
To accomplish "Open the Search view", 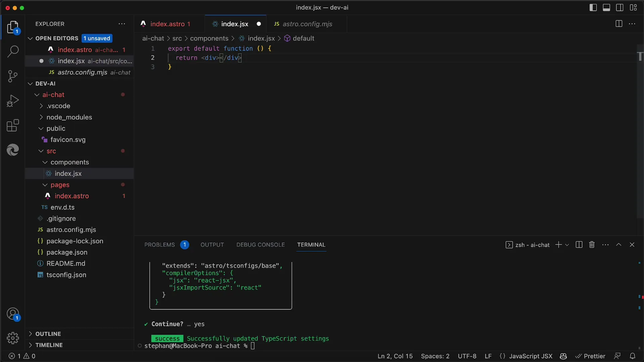I will click(x=13, y=51).
